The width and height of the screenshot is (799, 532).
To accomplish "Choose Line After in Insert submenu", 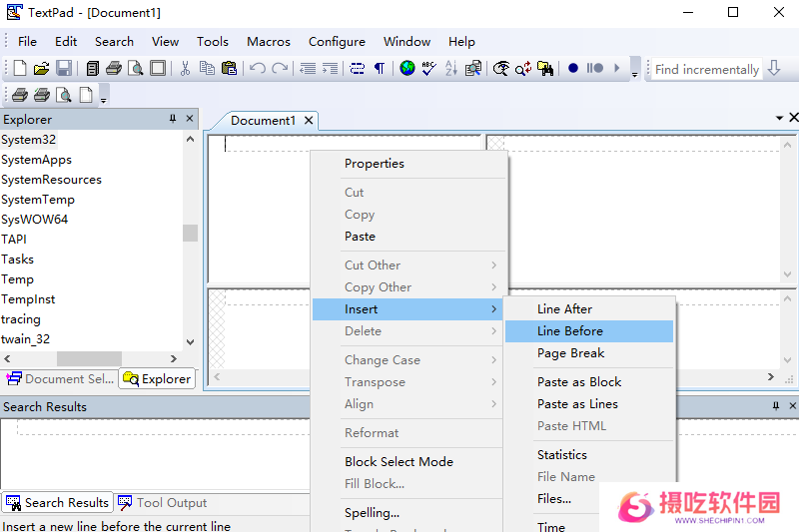I will 589,309.
